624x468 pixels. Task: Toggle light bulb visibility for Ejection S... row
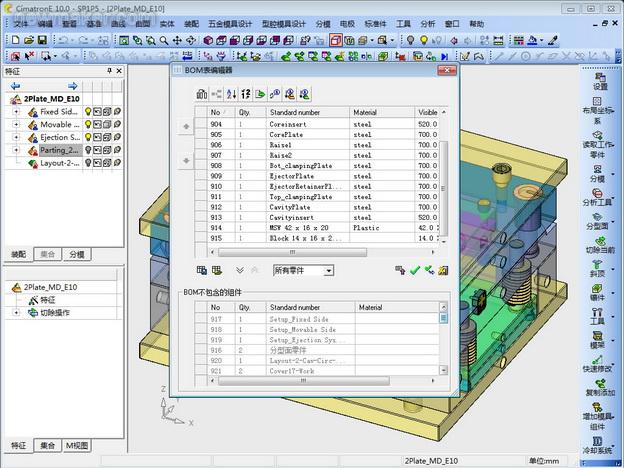click(x=88, y=137)
